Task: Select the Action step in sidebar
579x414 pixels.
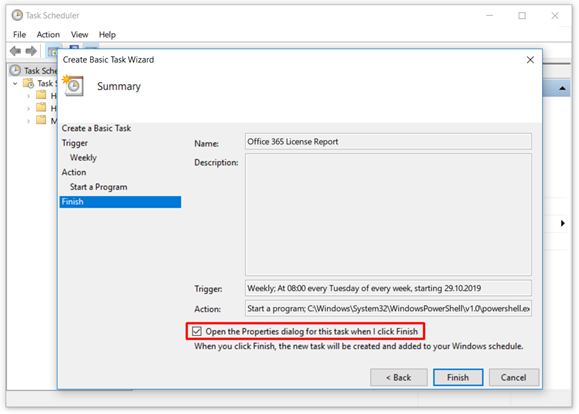Action: point(74,172)
